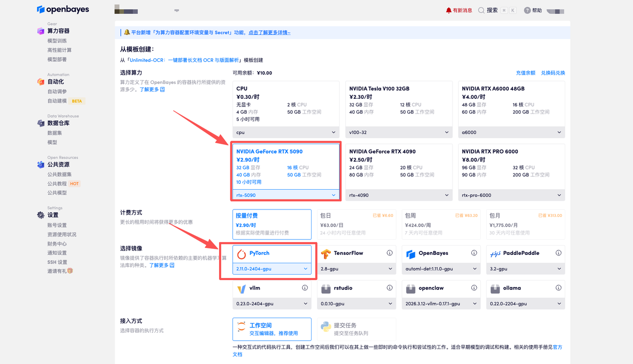Choose 包月 billing option
Image resolution: width=633 pixels, height=364 pixels.
(x=526, y=224)
